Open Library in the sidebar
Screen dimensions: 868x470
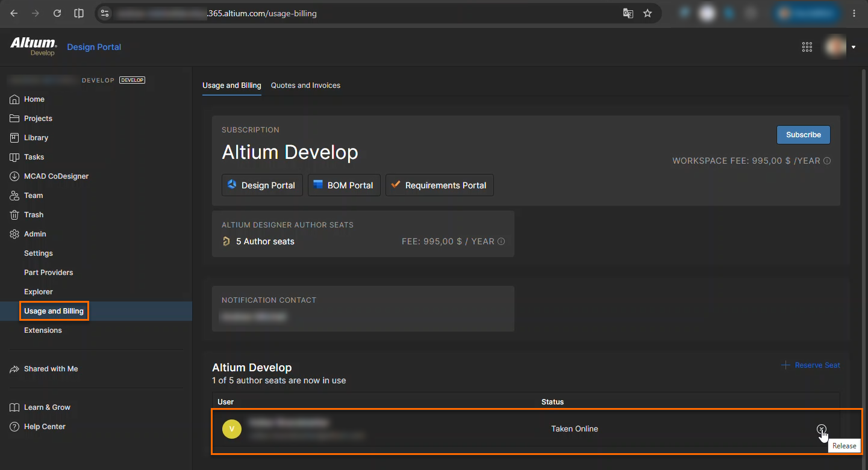36,138
